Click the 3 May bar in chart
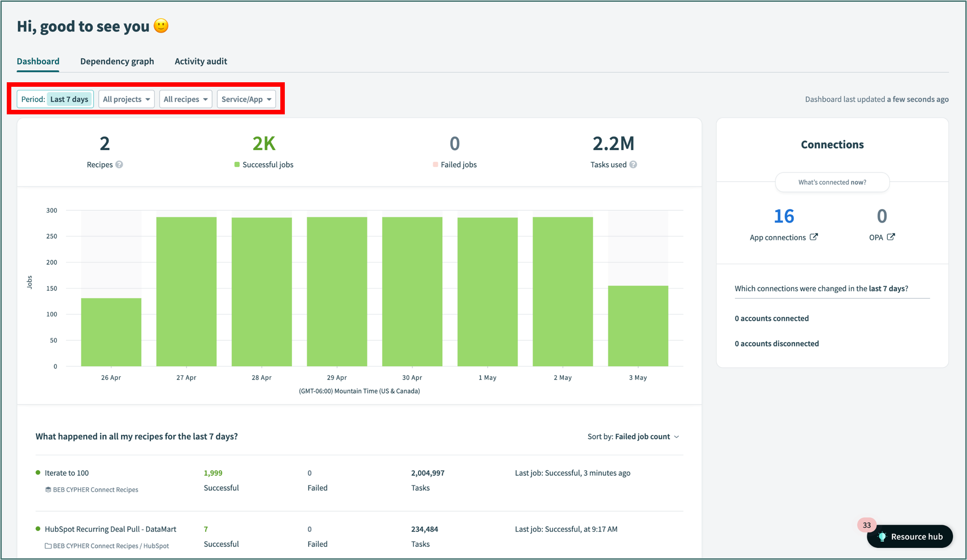Screen dimensions: 967x560 [637, 325]
